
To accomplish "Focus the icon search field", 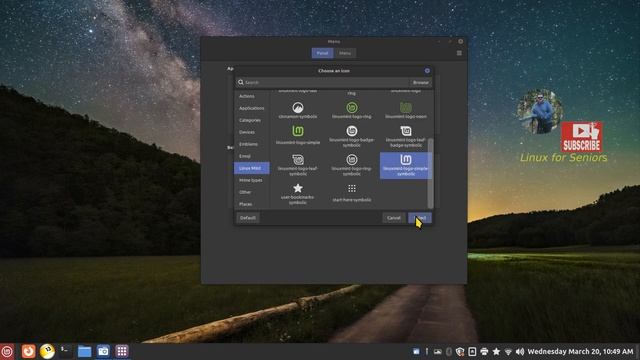I will click(x=322, y=82).
